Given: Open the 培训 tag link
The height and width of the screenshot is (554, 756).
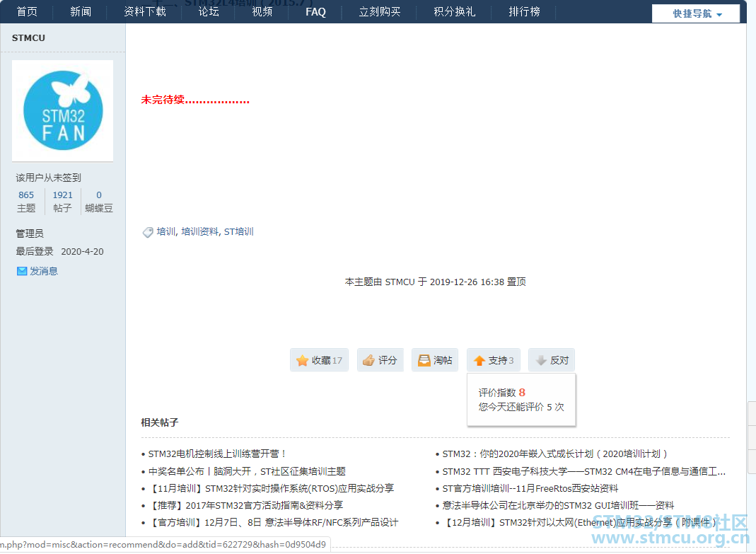Looking at the screenshot, I should pyautogui.click(x=166, y=231).
